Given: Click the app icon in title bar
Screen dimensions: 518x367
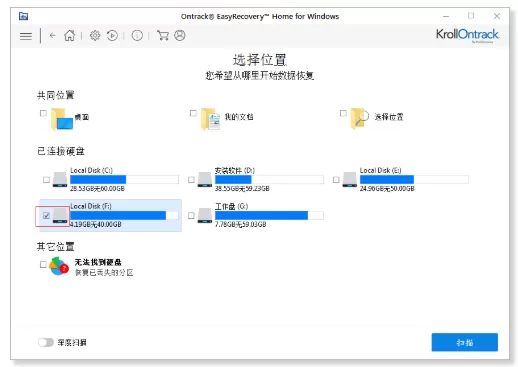Looking at the screenshot, I should pyautogui.click(x=23, y=16).
